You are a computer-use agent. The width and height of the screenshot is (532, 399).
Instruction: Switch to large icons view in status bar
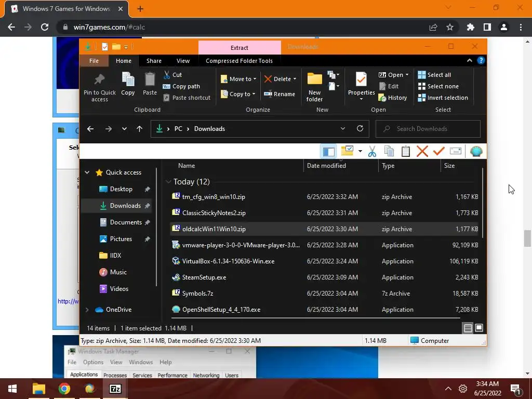[x=478, y=328]
